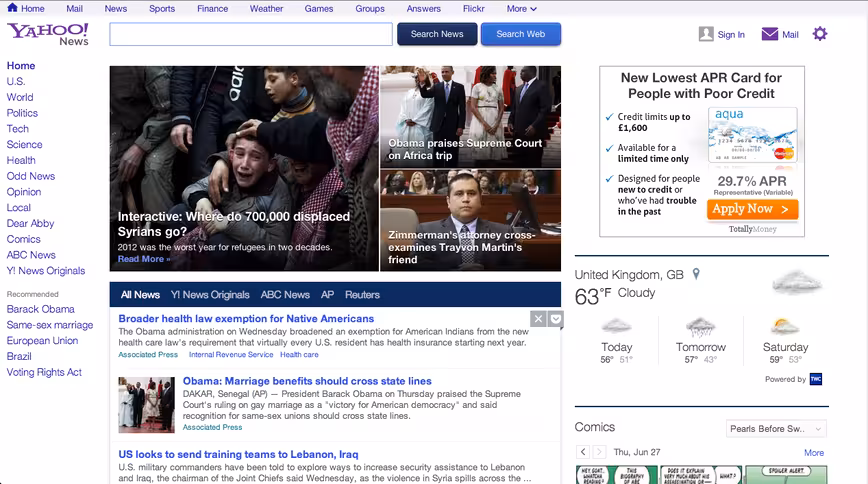Select the All News tab
Screen dimensions: 868x484
140,295
